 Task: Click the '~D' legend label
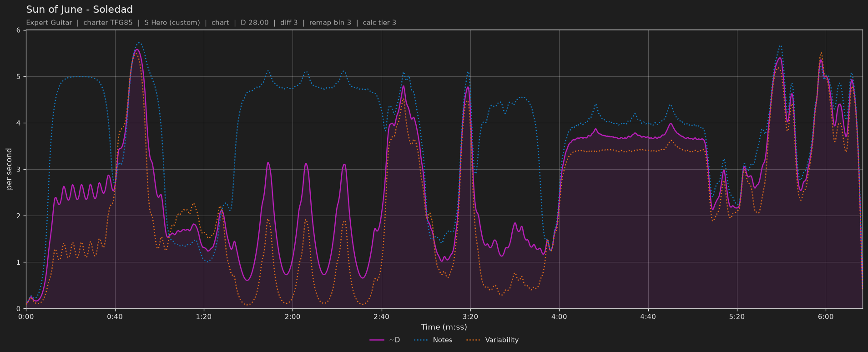point(394,340)
